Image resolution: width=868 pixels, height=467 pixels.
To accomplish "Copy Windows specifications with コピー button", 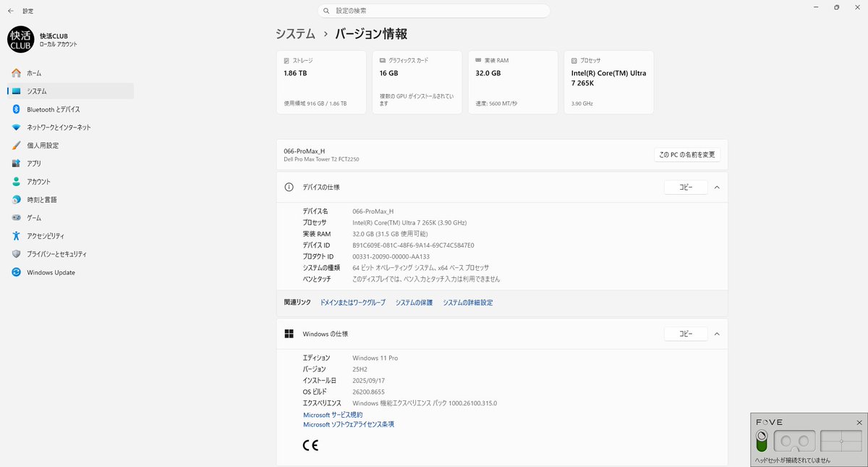I will click(686, 334).
